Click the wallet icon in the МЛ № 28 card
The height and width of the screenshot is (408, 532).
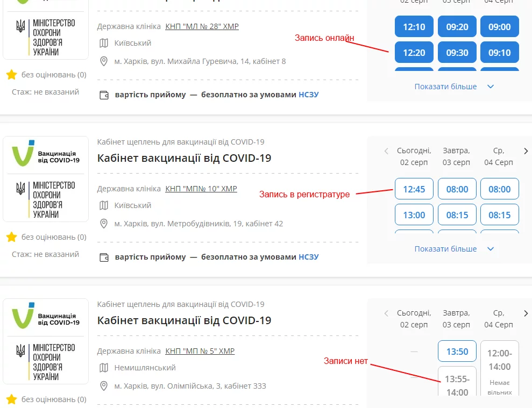coord(104,95)
